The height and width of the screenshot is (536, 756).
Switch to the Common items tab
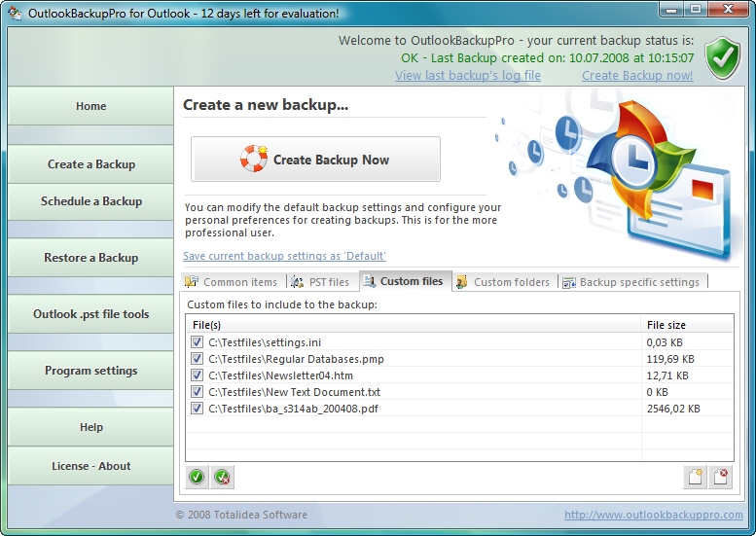coord(232,282)
